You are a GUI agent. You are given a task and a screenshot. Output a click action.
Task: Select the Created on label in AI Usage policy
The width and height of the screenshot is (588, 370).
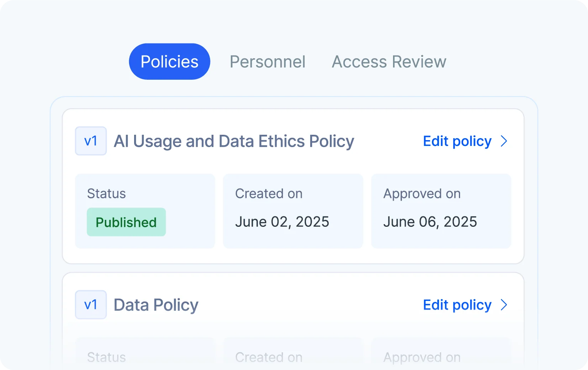point(269,194)
